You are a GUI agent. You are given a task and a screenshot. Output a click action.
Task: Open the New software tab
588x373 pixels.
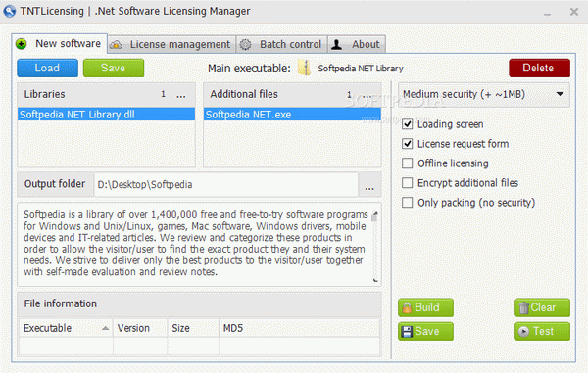pos(60,44)
